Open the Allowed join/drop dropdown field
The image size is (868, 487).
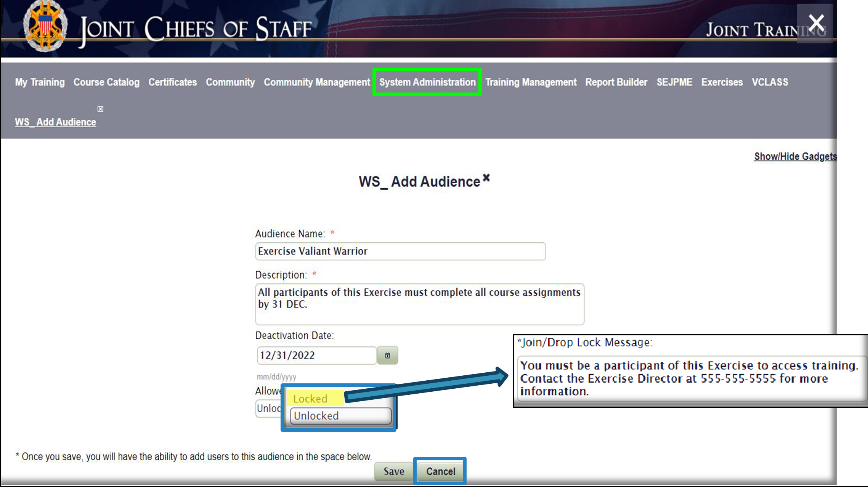(268, 409)
